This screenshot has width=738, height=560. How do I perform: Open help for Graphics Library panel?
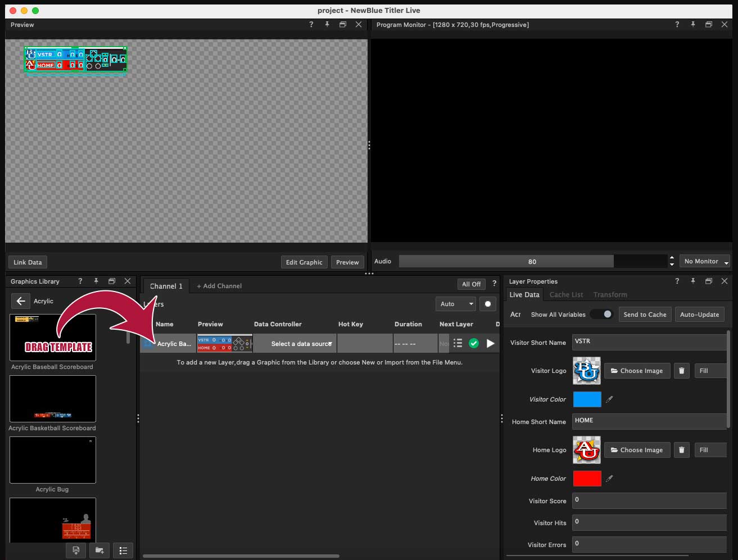80,281
